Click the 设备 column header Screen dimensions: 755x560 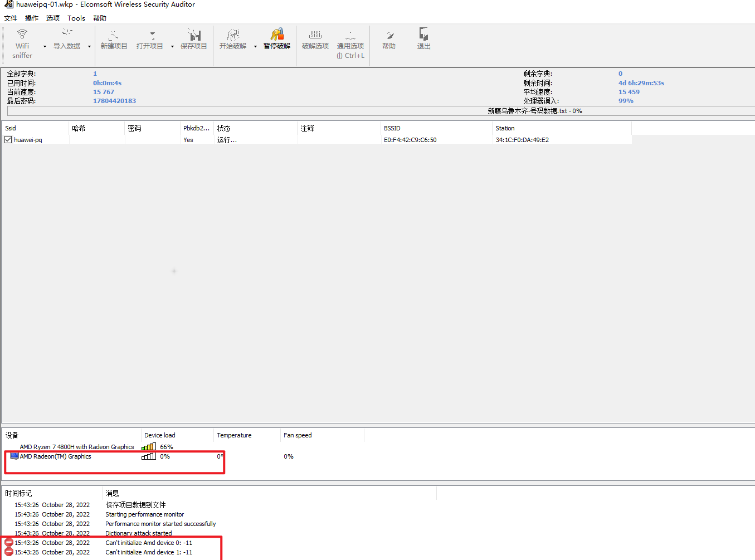click(x=71, y=435)
